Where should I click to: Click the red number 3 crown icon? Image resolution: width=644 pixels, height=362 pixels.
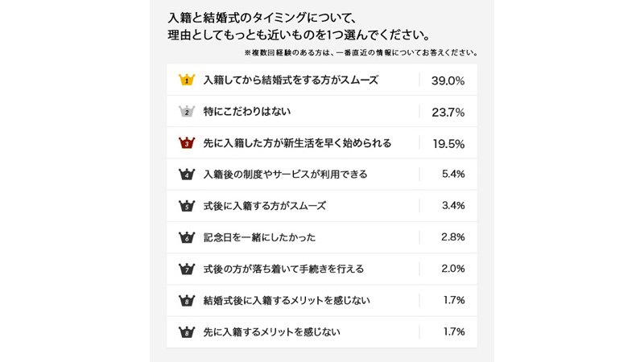pyautogui.click(x=187, y=143)
